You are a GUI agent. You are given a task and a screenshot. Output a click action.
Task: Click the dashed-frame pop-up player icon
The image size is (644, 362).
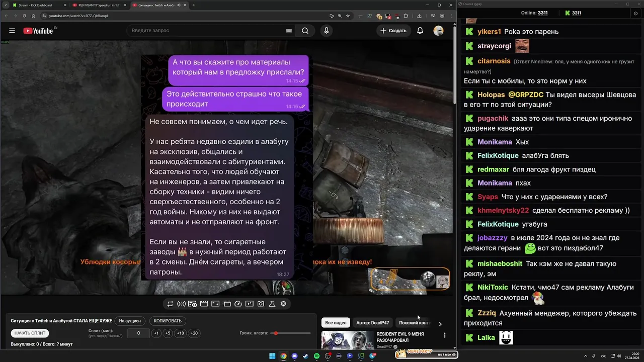227,304
